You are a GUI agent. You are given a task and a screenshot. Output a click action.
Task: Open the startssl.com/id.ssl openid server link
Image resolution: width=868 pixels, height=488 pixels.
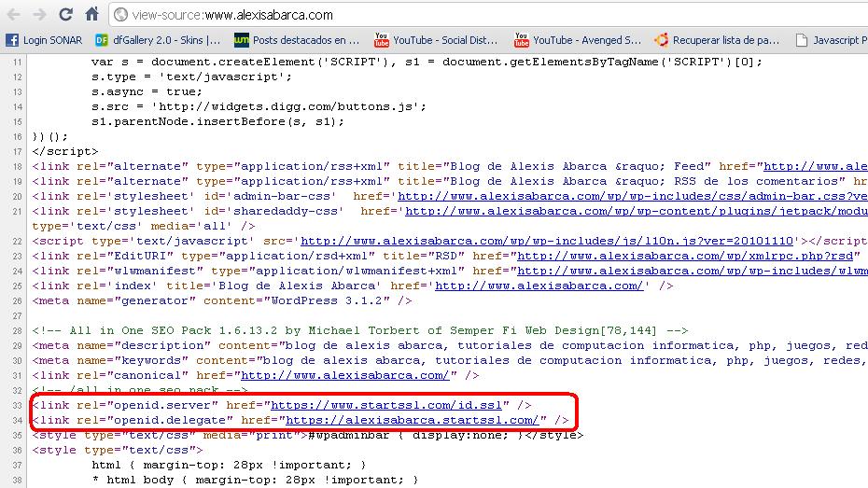(x=386, y=406)
